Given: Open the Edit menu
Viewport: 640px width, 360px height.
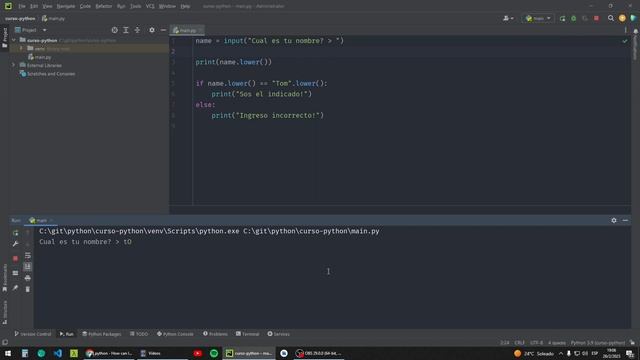Looking at the screenshot, I should point(34,6).
